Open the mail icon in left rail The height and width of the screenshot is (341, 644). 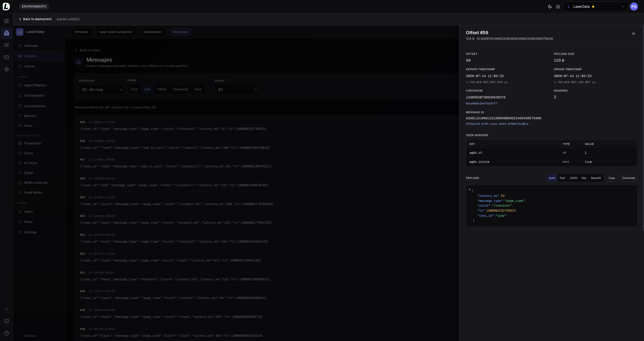pos(7,57)
